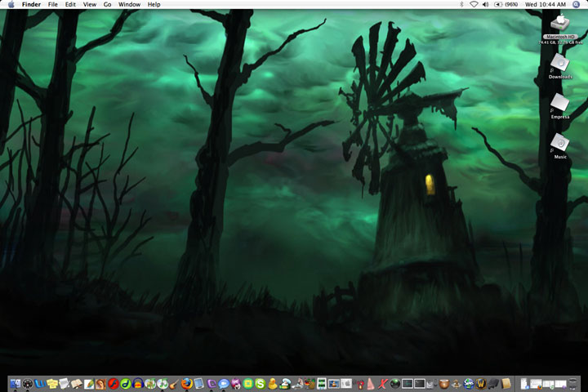Click the Wed 10:44 AM clock

point(546,5)
